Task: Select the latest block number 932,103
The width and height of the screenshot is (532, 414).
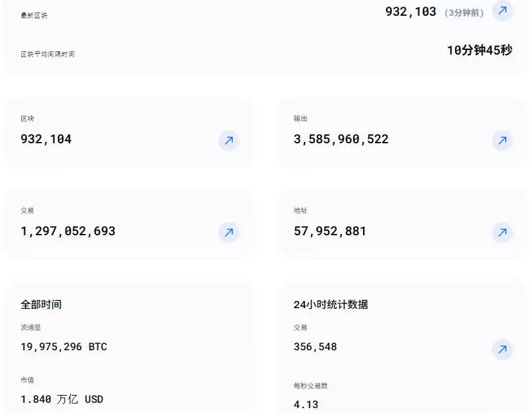Action: 410,11
